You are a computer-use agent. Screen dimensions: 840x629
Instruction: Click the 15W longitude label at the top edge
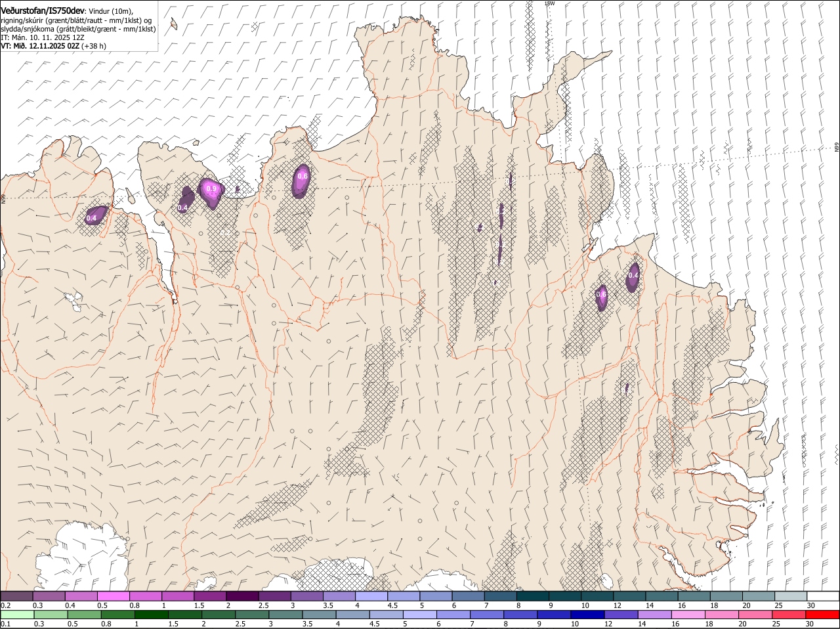[550, 3]
